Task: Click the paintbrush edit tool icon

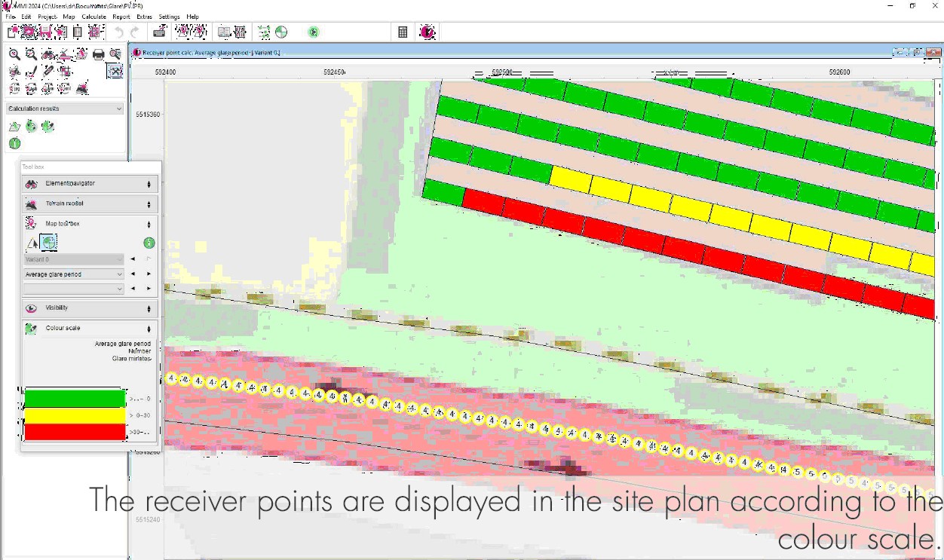Action: [31, 72]
